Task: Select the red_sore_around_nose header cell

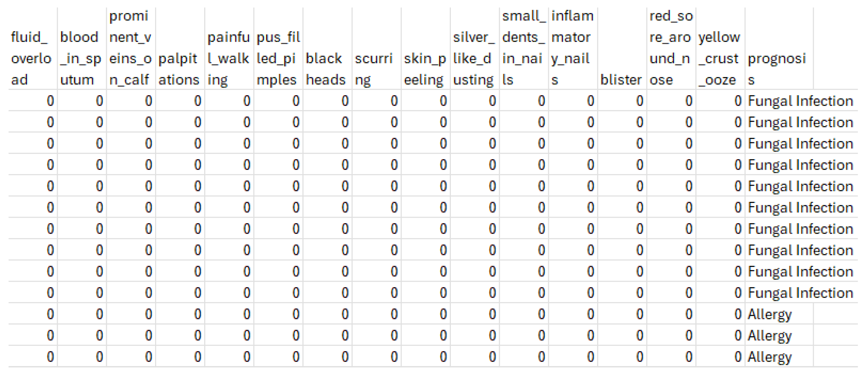Action: coord(671,48)
